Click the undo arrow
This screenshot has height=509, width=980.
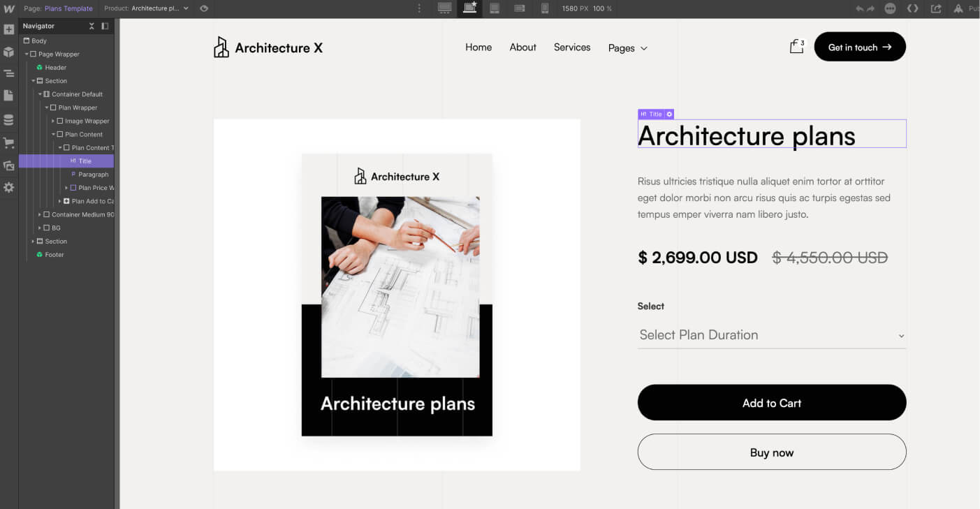858,8
